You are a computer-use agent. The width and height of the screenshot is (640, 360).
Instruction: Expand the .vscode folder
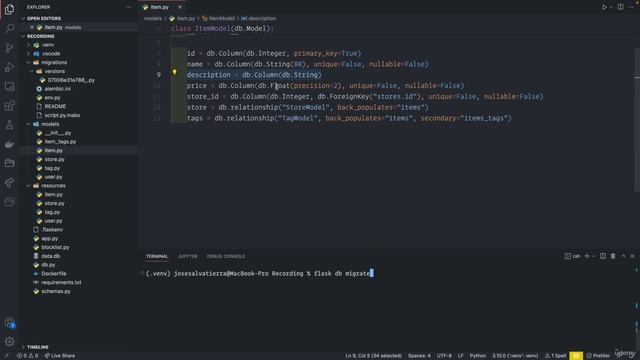[51, 53]
